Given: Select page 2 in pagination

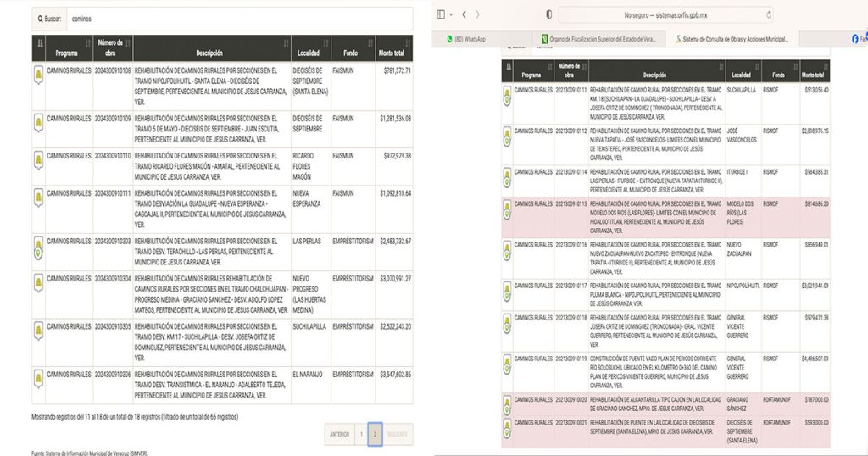Looking at the screenshot, I should point(375,435).
